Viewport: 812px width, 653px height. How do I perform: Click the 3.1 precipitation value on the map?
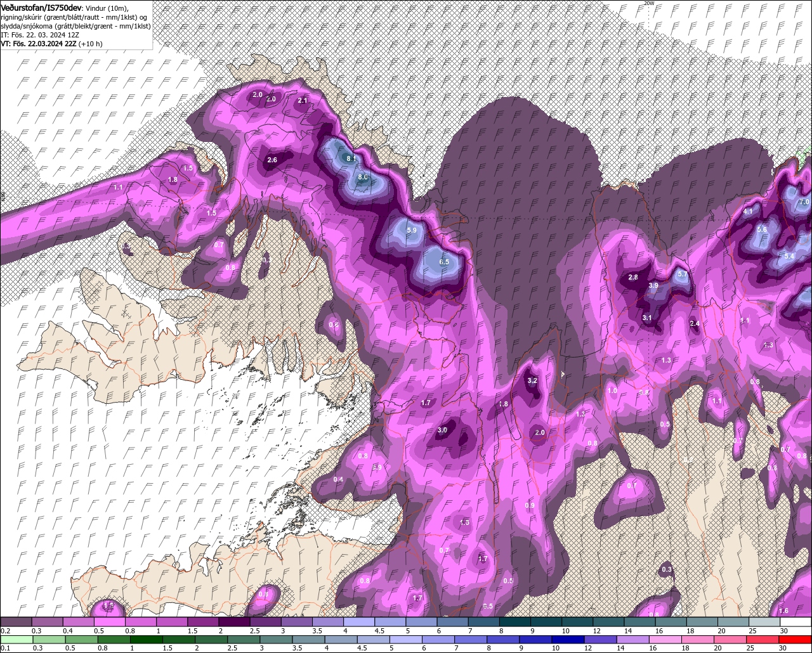[x=647, y=318]
